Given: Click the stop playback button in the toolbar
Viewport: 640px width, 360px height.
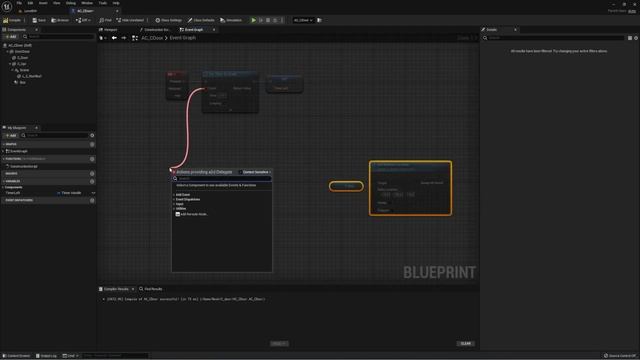Looking at the screenshot, I should click(268, 20).
